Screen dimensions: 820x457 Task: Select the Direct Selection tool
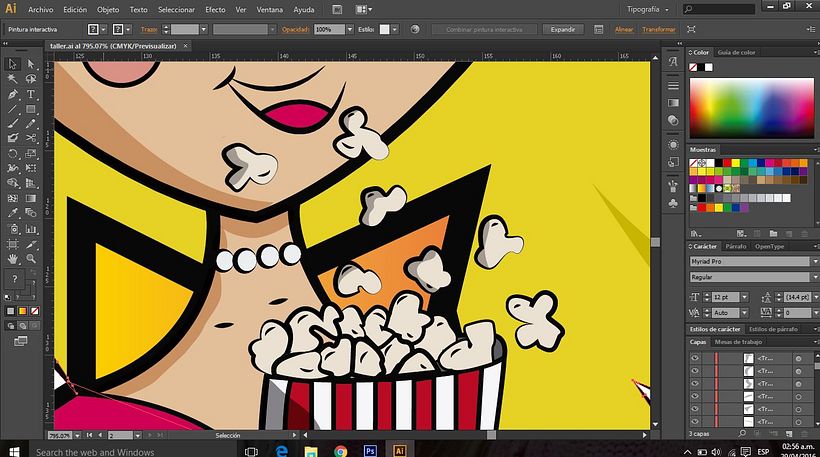coord(31,64)
